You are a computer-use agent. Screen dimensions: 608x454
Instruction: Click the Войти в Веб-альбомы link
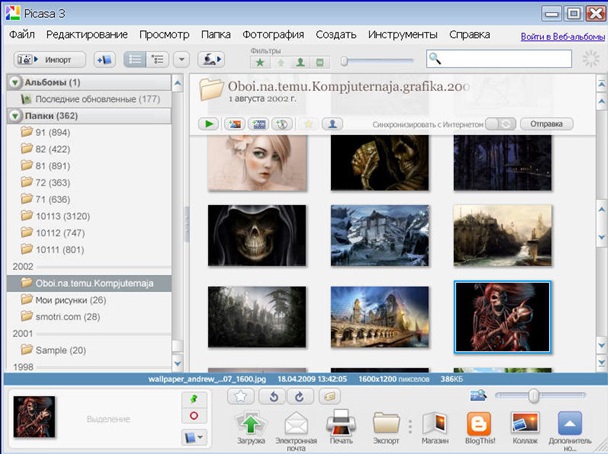[561, 36]
